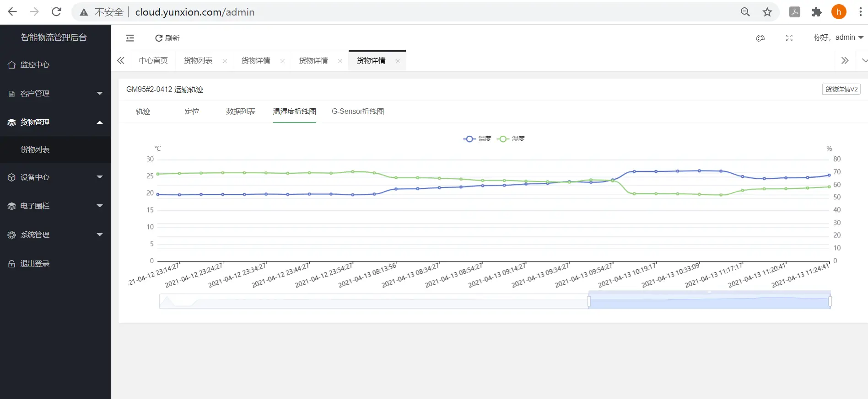This screenshot has width=868, height=399.
Task: Open the theme palette icon
Action: coord(760,38)
